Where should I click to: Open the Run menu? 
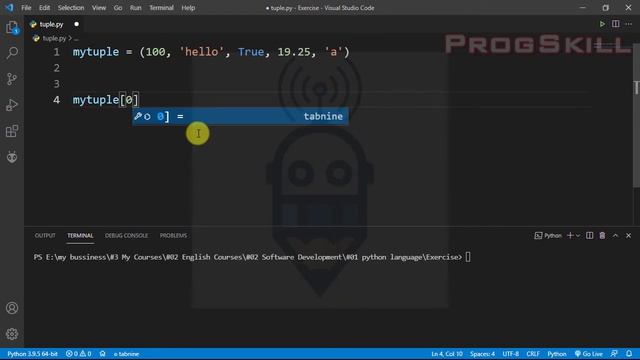pyautogui.click(x=136, y=8)
